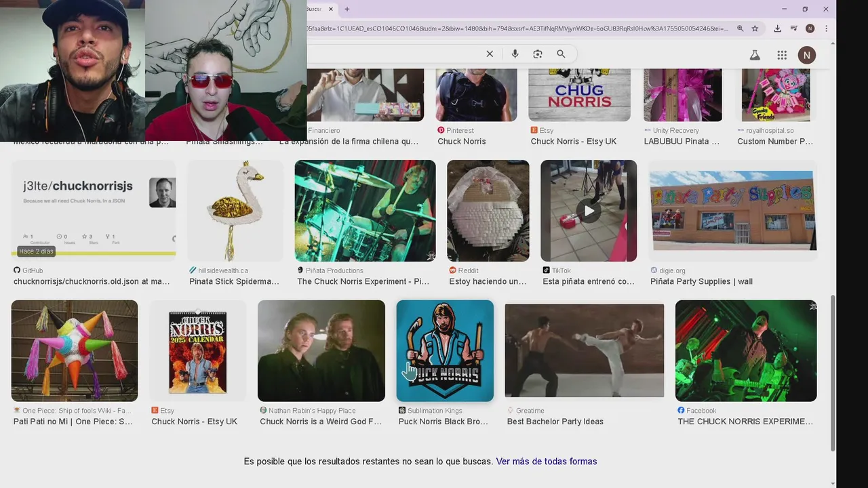Open the martial arts kick image

(x=585, y=351)
